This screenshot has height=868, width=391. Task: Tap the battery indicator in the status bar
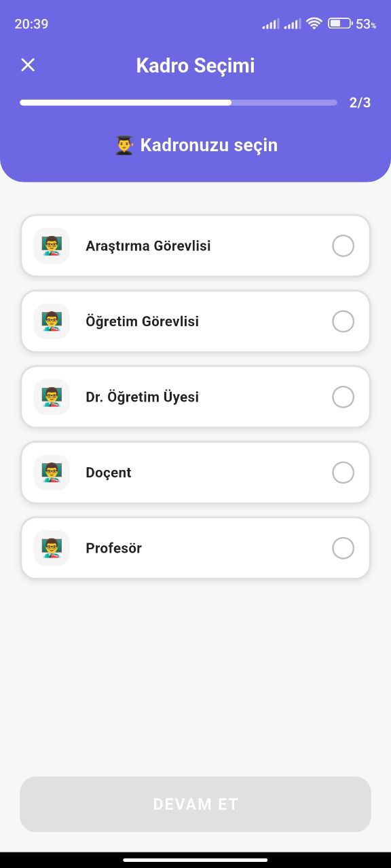(339, 23)
